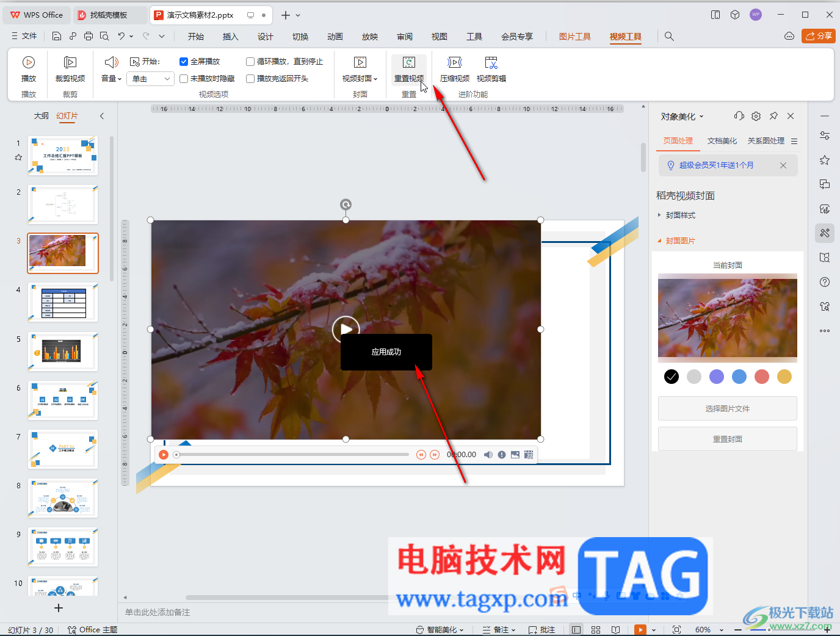Screen dimensions: 840x636
Task: Click the 选择图片文件 button
Action: point(728,409)
